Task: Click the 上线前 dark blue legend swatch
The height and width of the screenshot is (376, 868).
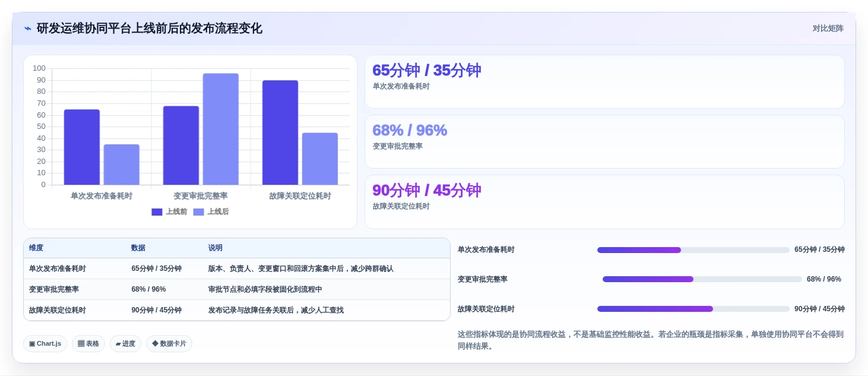Action: click(x=157, y=212)
